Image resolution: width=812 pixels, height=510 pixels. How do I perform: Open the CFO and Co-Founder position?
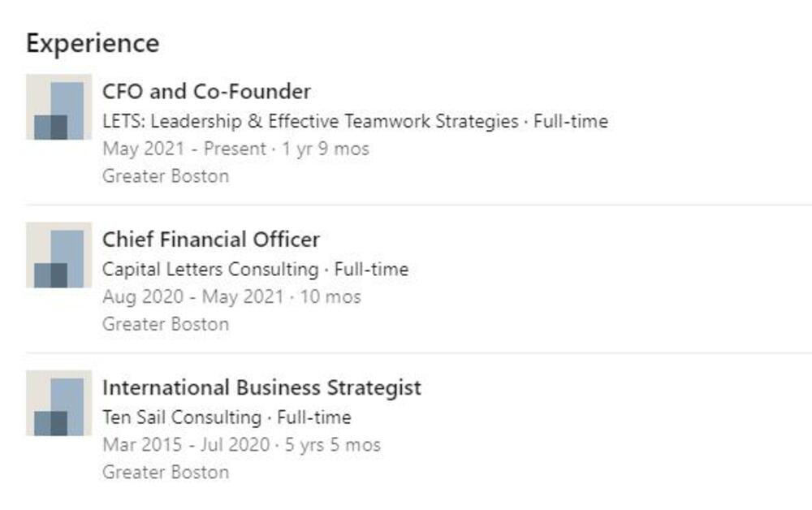[206, 91]
